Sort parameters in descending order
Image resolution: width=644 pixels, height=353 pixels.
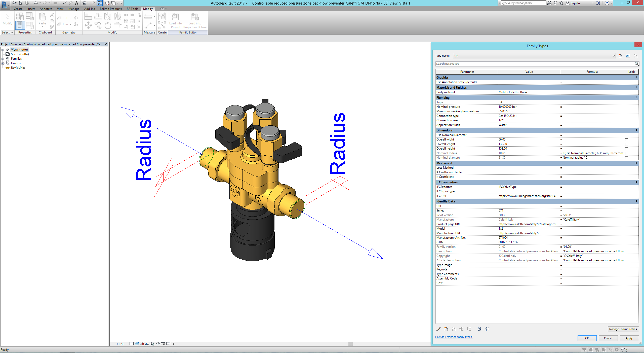(x=487, y=329)
